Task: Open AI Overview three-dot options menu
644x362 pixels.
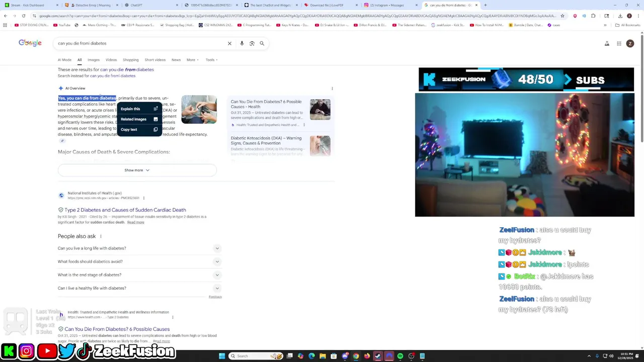Action: 332,88
